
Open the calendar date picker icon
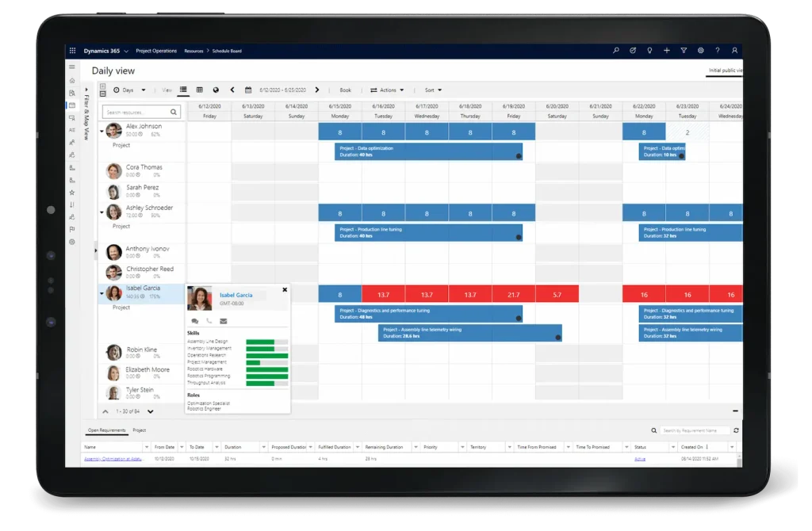[x=247, y=90]
